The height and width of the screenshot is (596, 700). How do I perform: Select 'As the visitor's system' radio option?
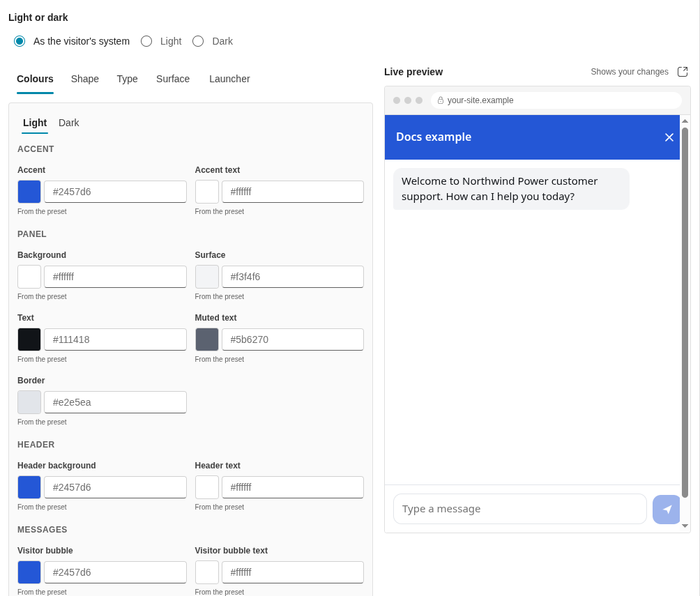pyautogui.click(x=20, y=42)
